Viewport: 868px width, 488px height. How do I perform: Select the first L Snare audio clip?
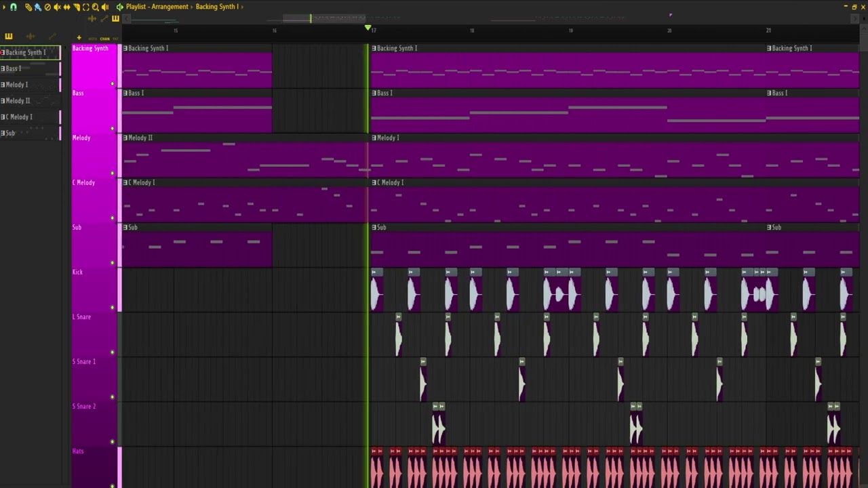[398, 335]
